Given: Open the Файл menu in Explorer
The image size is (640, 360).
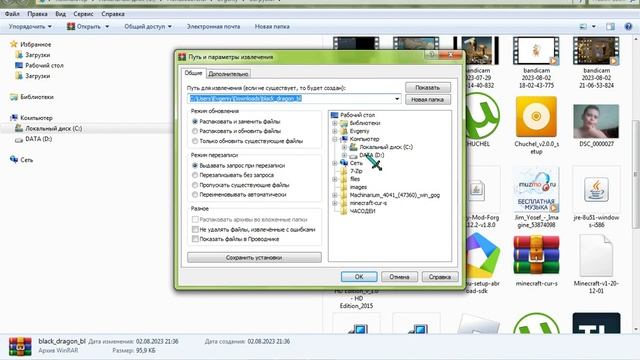Looking at the screenshot, I should 12,14.
